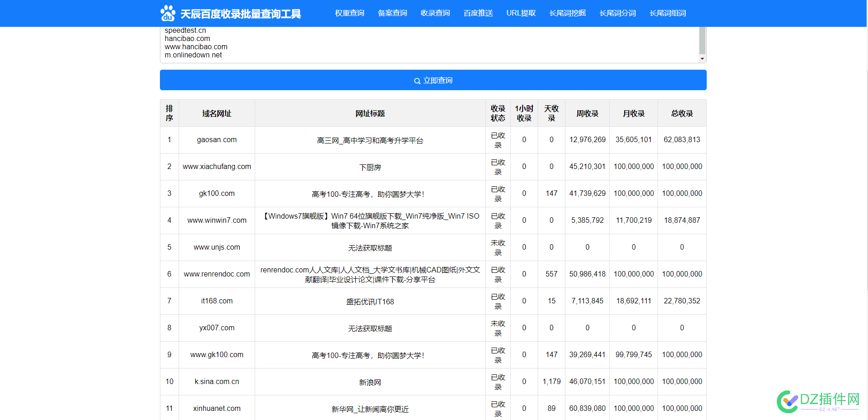Screen dimensions: 868x420
Task: Click 未收录 status for yx007.com
Action: click(x=498, y=328)
